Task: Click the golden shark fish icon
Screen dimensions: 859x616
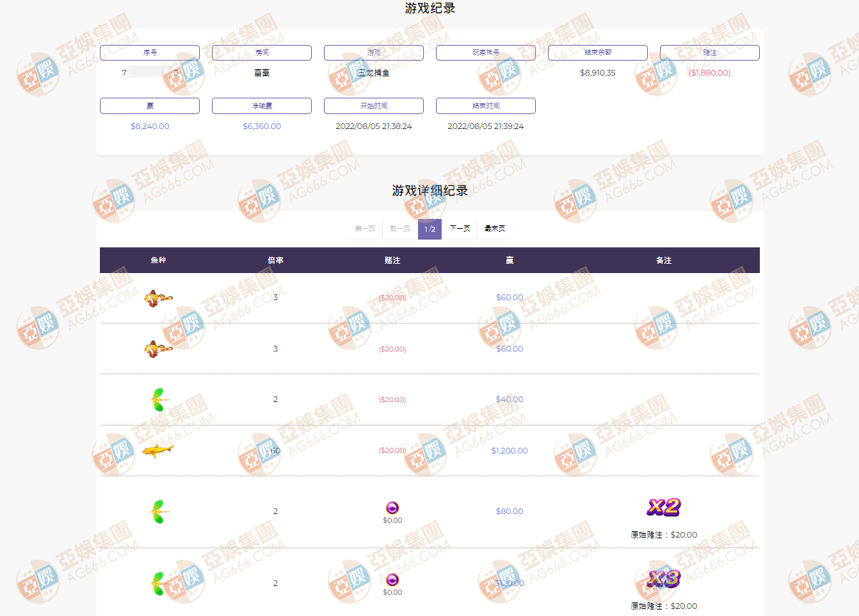Action: pyautogui.click(x=158, y=451)
